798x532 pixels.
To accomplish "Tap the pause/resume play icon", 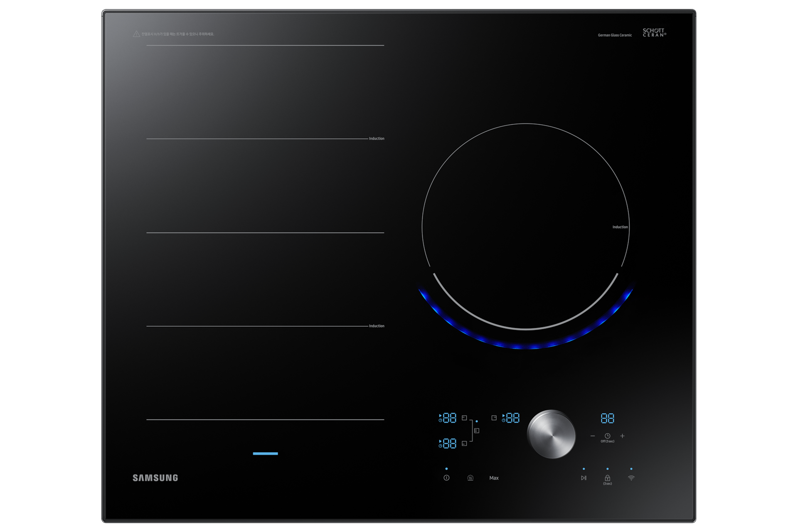I will coord(584,478).
